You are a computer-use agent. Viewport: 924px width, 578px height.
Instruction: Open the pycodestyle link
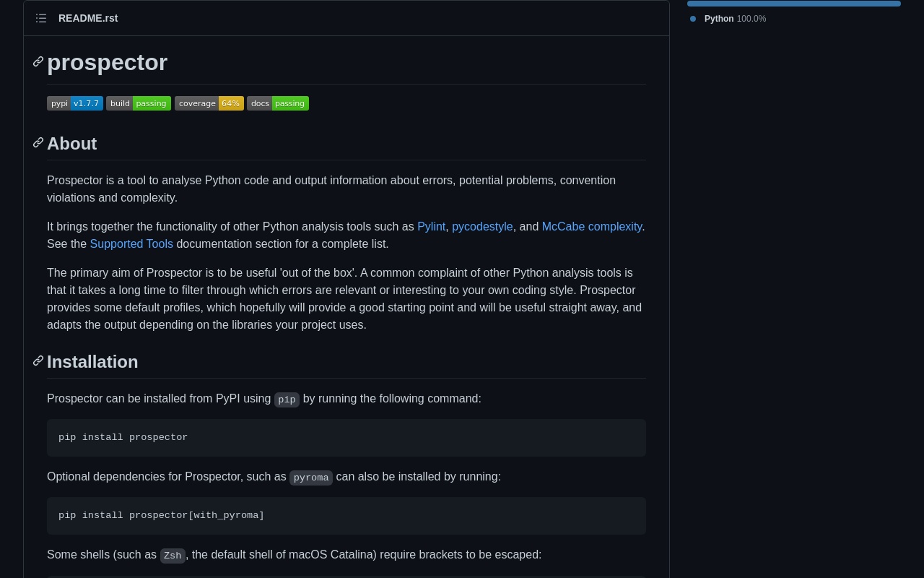[482, 227]
